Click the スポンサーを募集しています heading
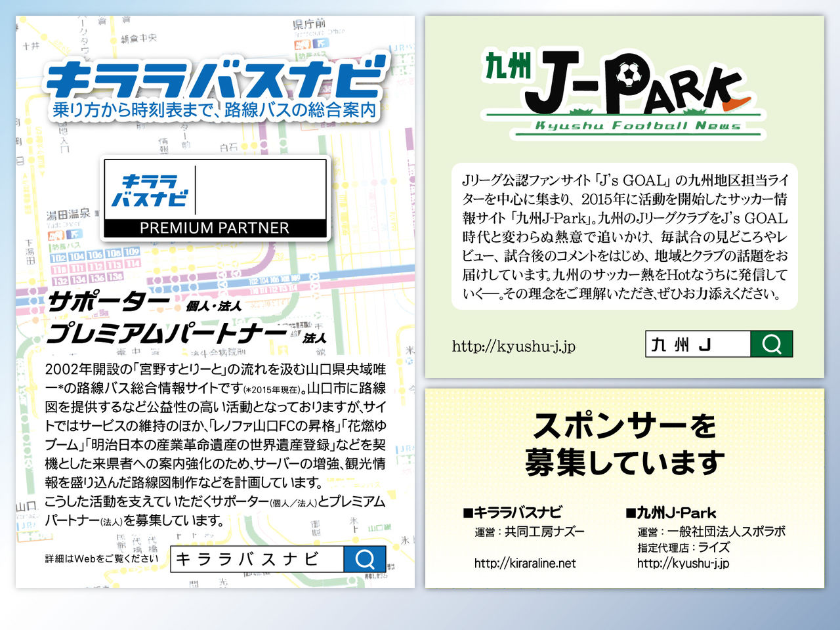 [625, 444]
